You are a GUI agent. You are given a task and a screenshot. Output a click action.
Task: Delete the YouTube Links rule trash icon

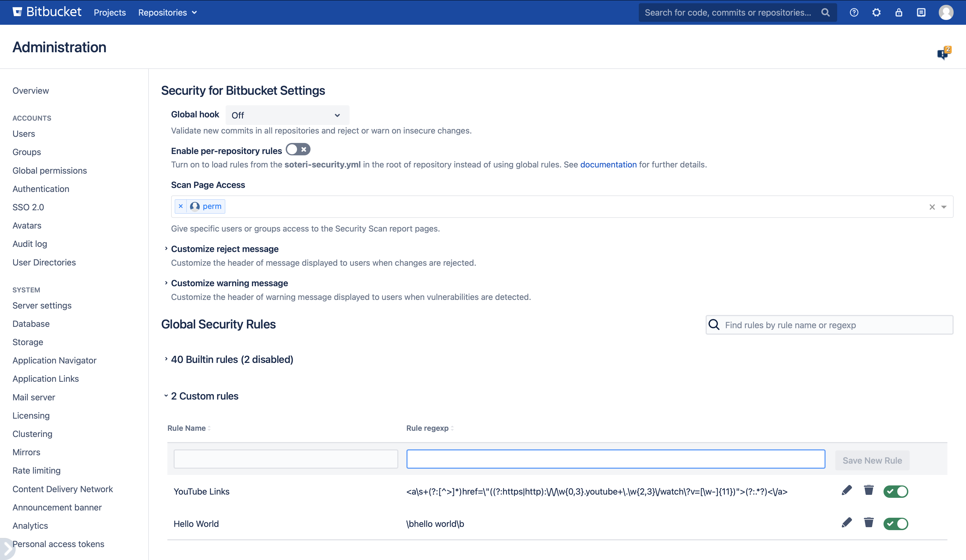tap(869, 490)
